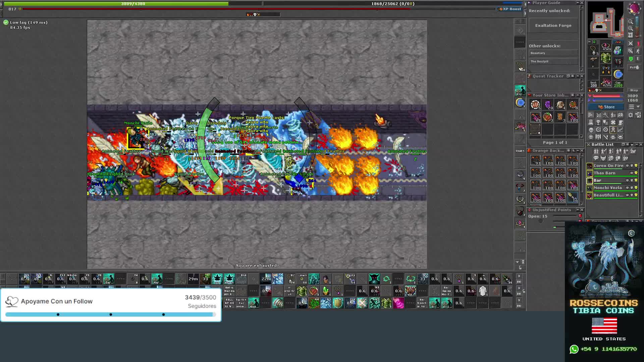Minimize the Quest Tracker panel
The image size is (644, 362).
pyautogui.click(x=578, y=76)
